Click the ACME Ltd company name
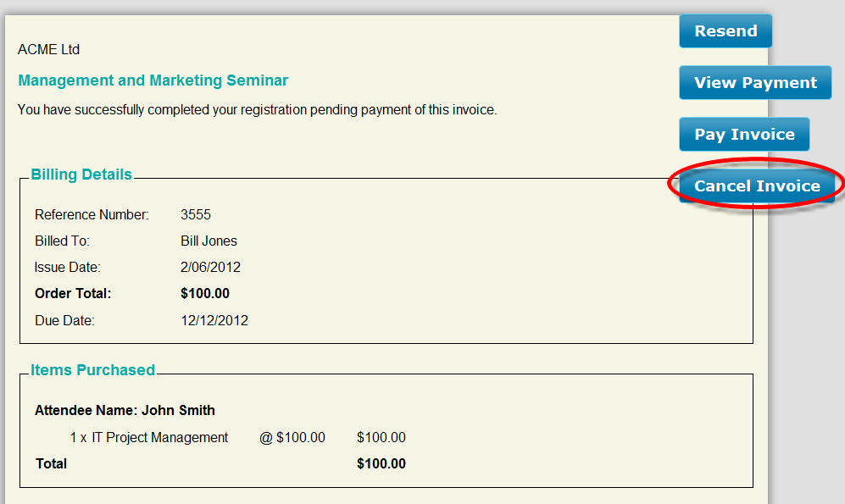The height and width of the screenshot is (504, 845). coord(48,49)
